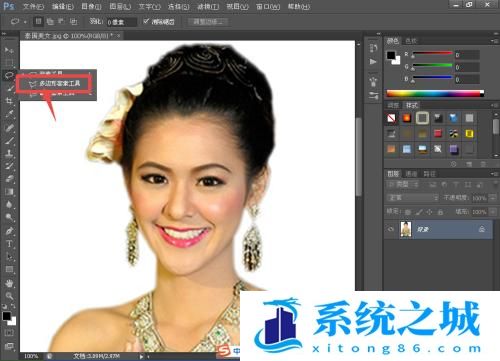
Task: Open the status bar info arrow
Action: click(141, 356)
